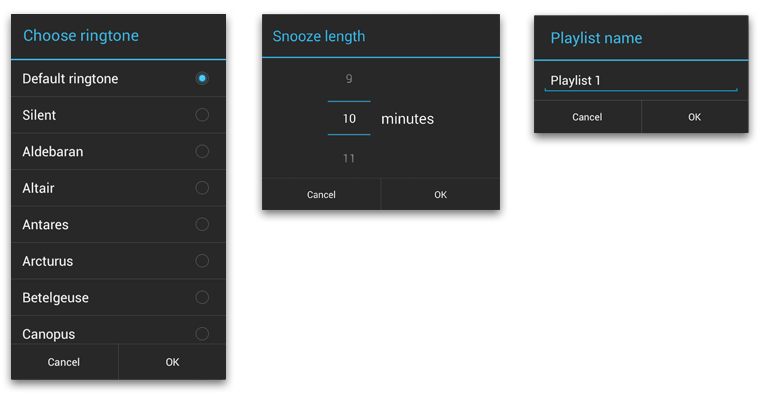This screenshot has width=760, height=400.
Task: Confirm ringtone selection with OK
Action: [x=172, y=362]
